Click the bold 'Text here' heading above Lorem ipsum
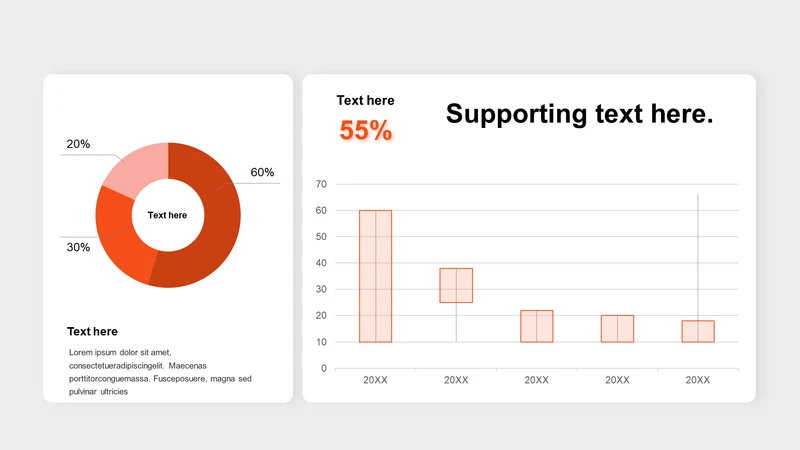 92,331
